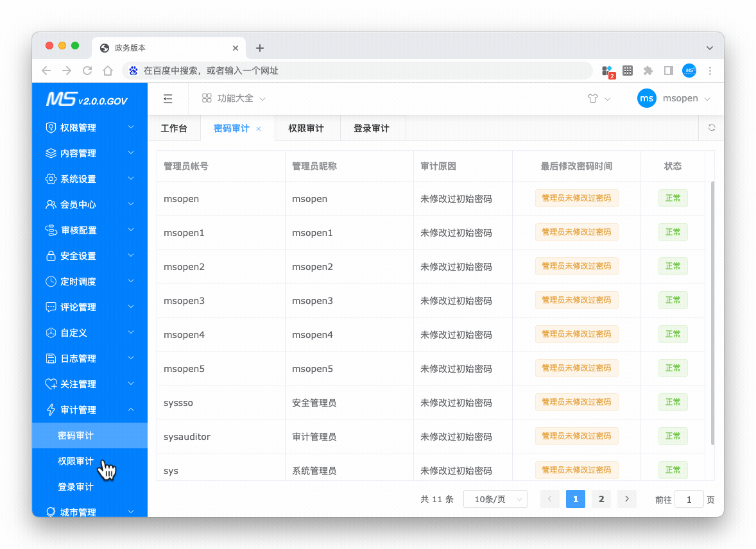The width and height of the screenshot is (756, 549).
Task: Click the browser home icon
Action: click(108, 71)
